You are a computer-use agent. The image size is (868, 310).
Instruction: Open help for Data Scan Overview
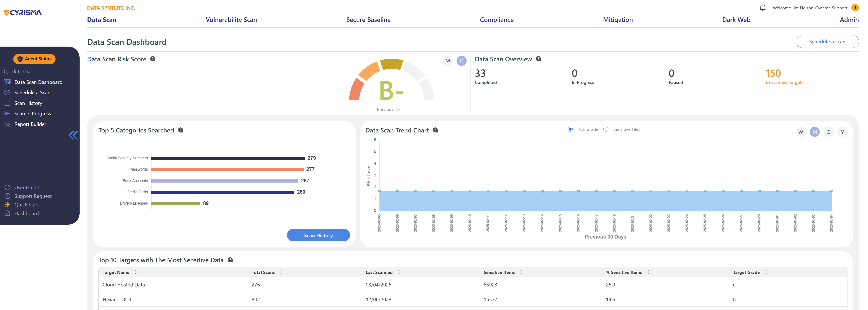click(x=538, y=59)
